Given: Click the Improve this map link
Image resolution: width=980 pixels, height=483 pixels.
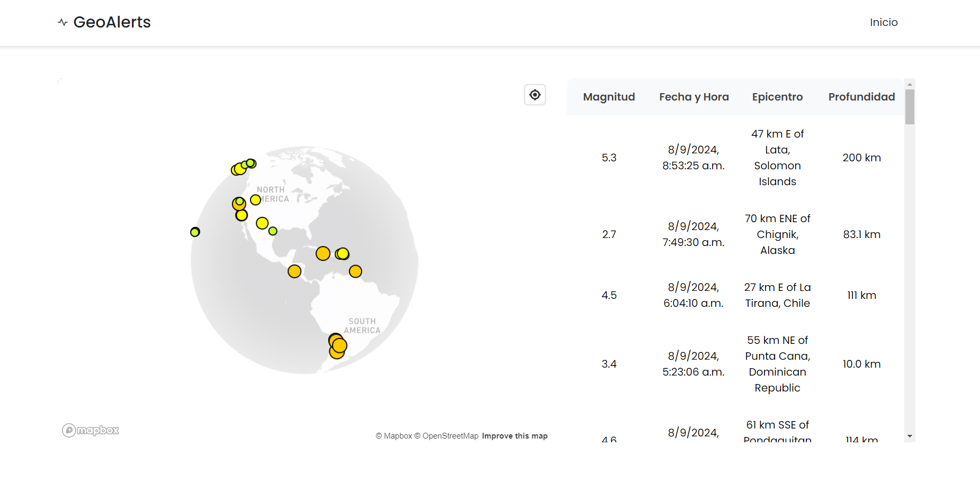Looking at the screenshot, I should tap(515, 436).
